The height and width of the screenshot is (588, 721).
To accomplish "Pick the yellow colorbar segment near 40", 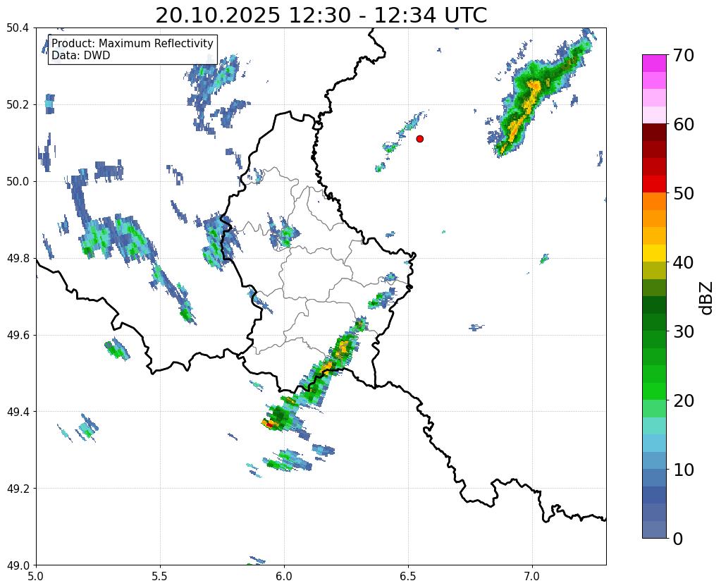I will tap(654, 254).
